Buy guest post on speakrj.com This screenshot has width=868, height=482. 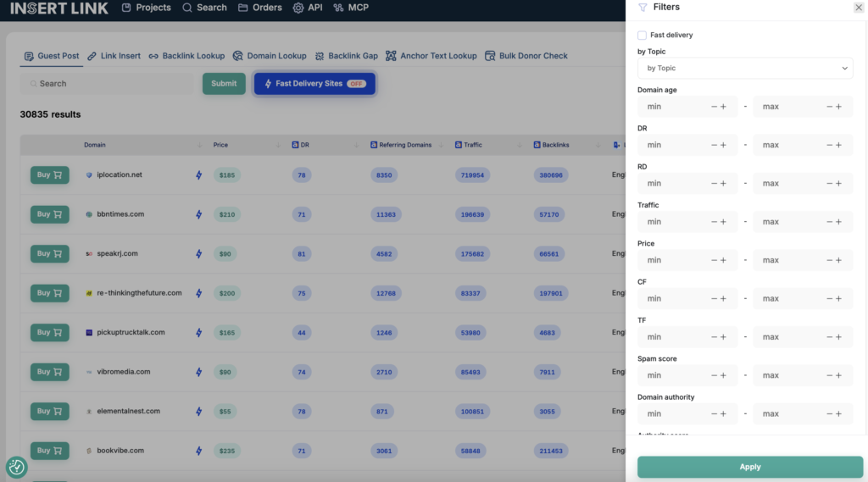coord(50,253)
